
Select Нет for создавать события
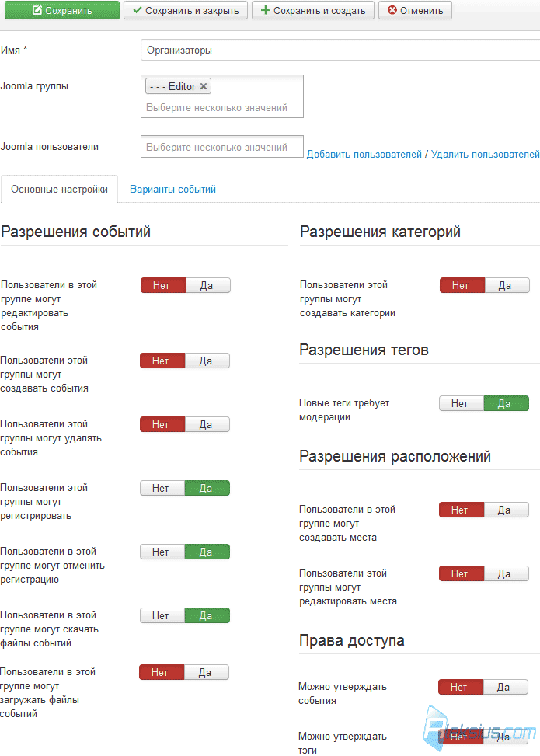[x=162, y=361]
